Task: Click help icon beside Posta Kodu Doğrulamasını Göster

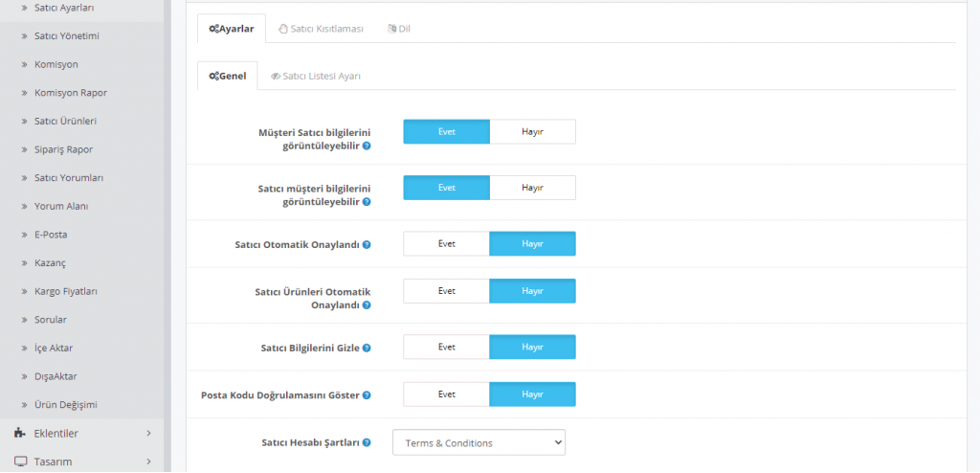Action: [367, 395]
